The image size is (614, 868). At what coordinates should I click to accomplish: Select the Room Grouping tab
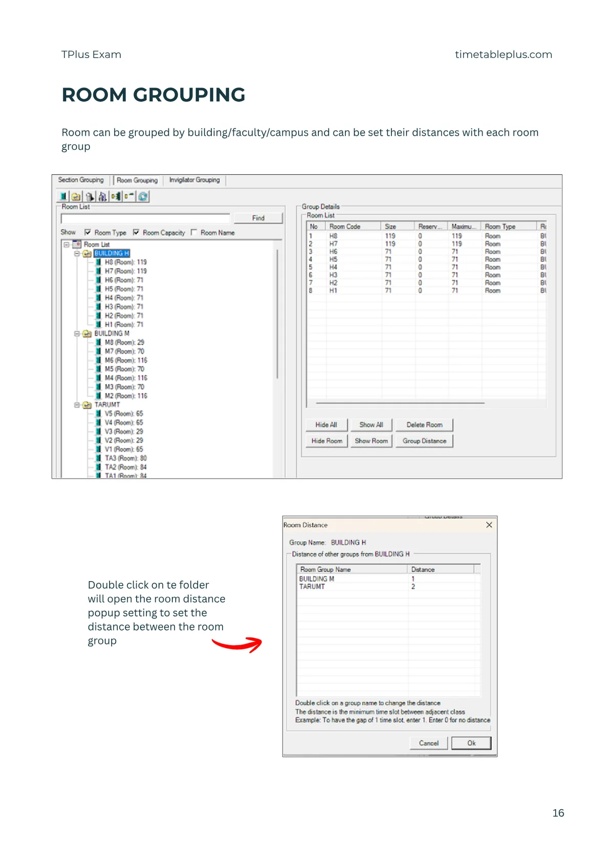click(137, 181)
